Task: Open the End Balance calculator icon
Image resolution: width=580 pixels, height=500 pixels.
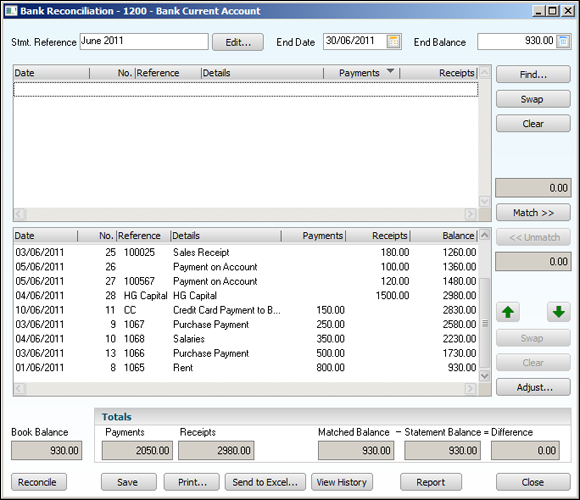Action: coord(563,41)
